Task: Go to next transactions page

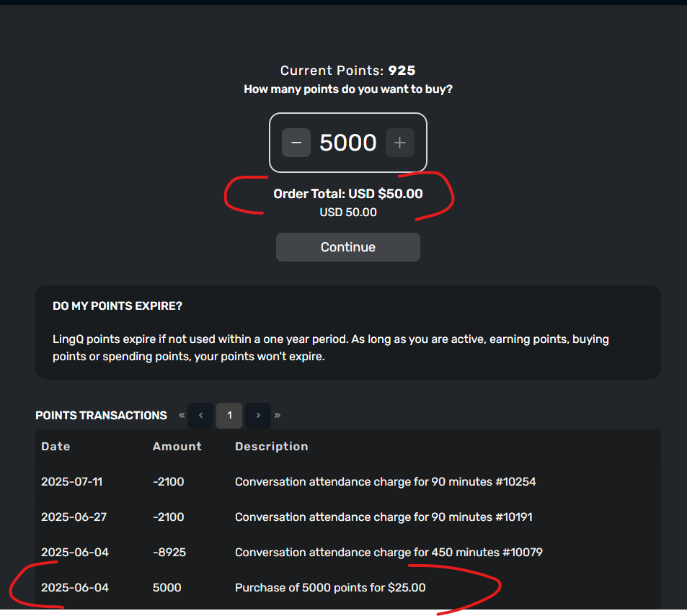Action: (x=258, y=416)
